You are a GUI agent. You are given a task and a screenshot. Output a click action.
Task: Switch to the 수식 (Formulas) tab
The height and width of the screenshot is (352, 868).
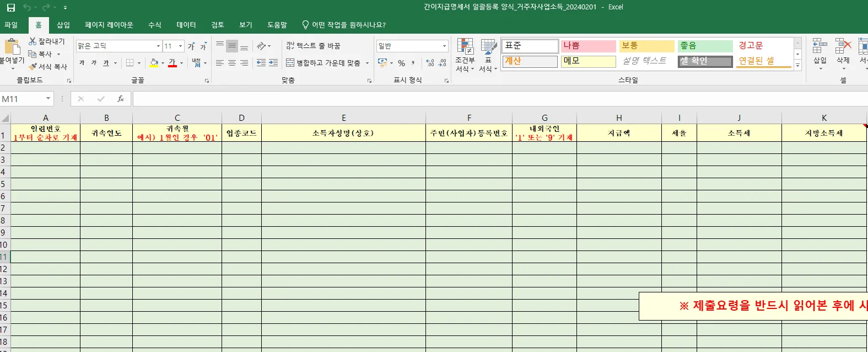tap(155, 25)
